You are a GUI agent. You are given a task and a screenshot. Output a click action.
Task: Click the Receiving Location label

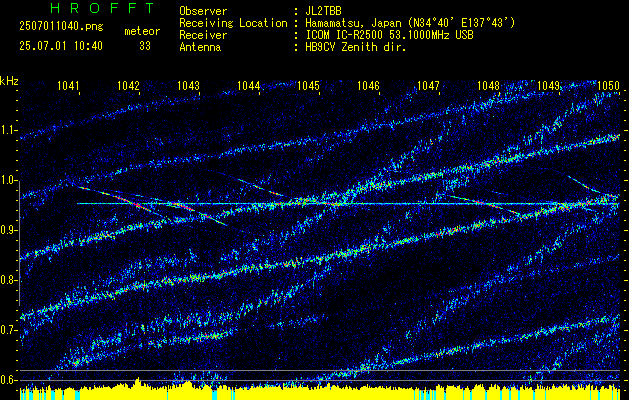pos(233,23)
